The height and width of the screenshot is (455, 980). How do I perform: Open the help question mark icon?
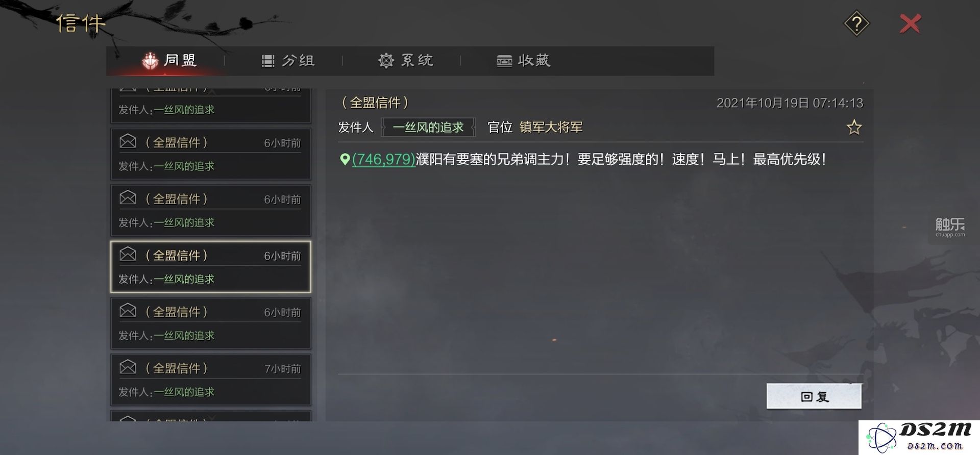pos(856,23)
